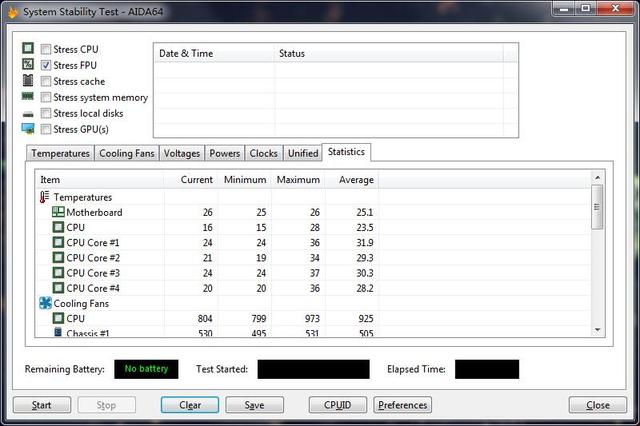Image resolution: width=640 pixels, height=426 pixels.
Task: Click the CPU Core #2 icon
Action: click(58, 257)
